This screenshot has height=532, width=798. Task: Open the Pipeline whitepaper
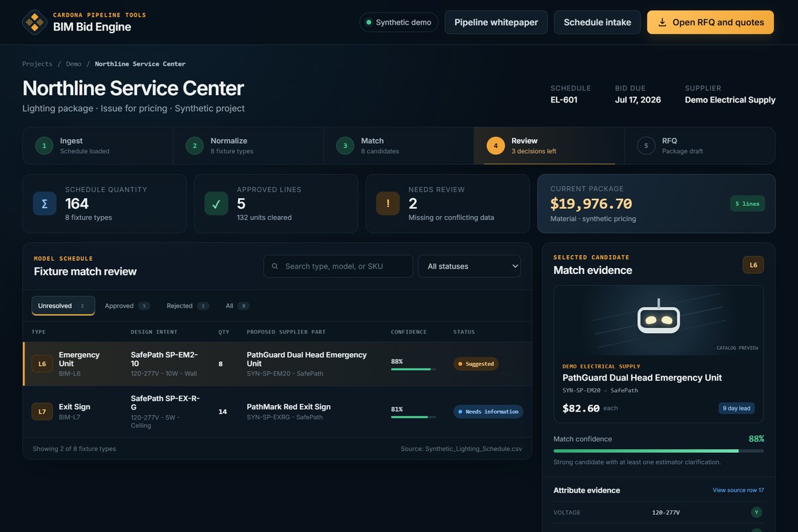496,22
